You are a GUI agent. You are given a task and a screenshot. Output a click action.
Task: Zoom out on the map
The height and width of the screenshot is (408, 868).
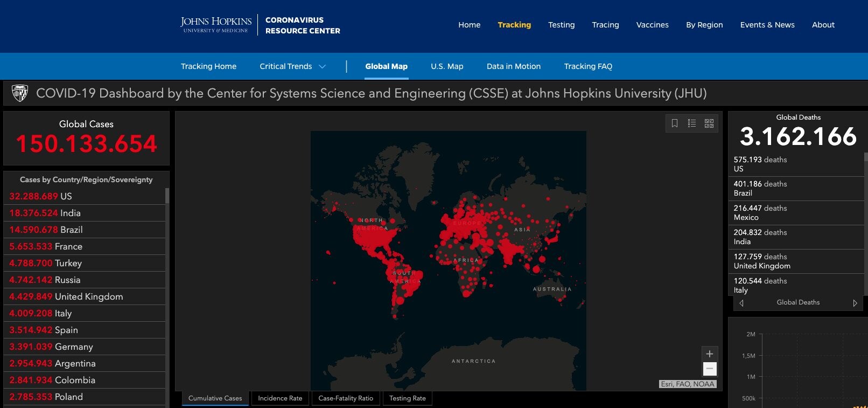click(710, 369)
